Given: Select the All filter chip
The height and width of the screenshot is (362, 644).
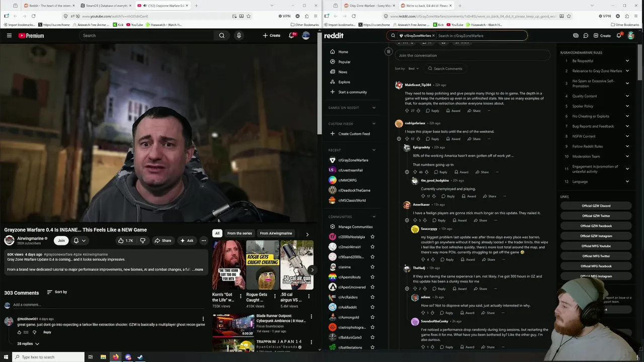Looking at the screenshot, I should pyautogui.click(x=217, y=233).
